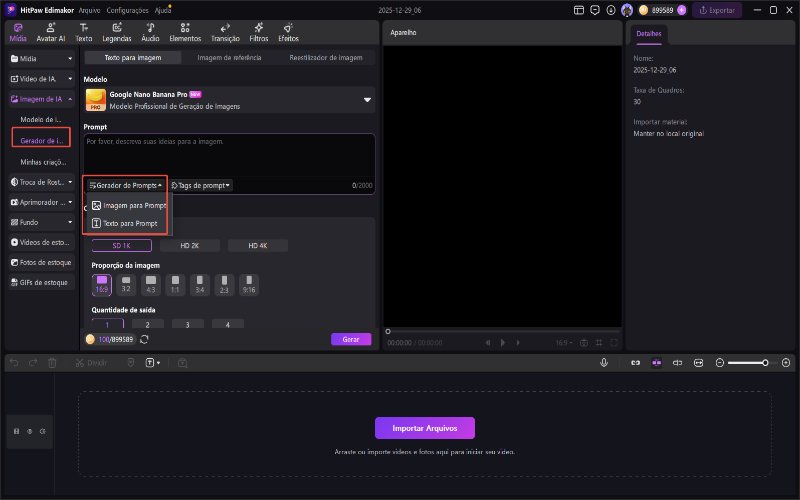Open the Elementos tool
The image size is (800, 500).
185,33
